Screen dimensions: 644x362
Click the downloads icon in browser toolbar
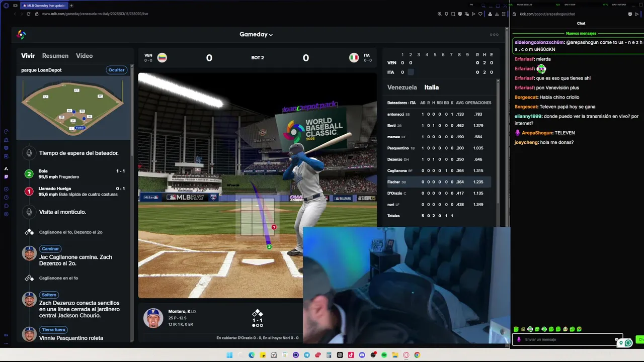pos(497,14)
